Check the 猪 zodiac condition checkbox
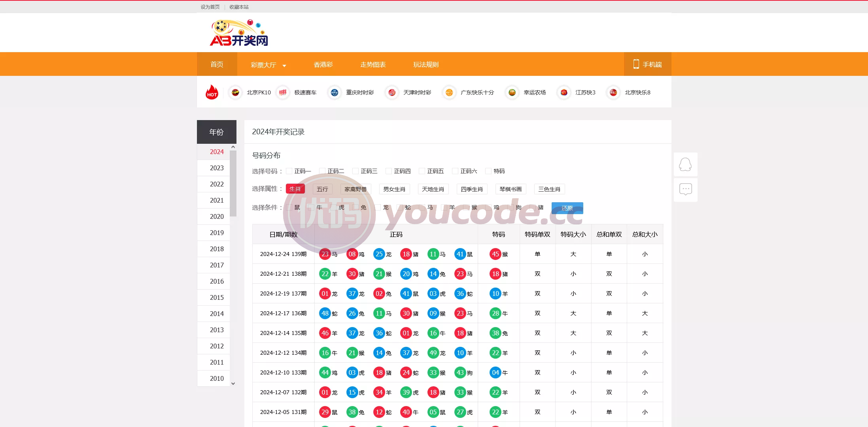The image size is (868, 427). point(533,207)
